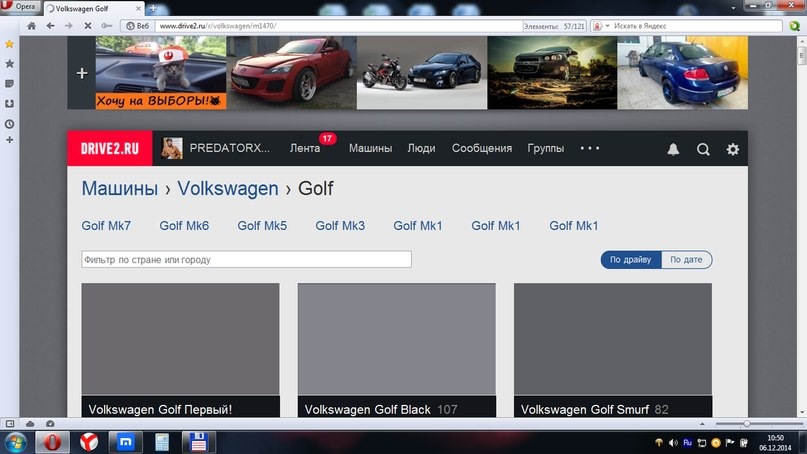This screenshot has width=807, height=454.
Task: Click the country or city filter field
Action: 247,259
